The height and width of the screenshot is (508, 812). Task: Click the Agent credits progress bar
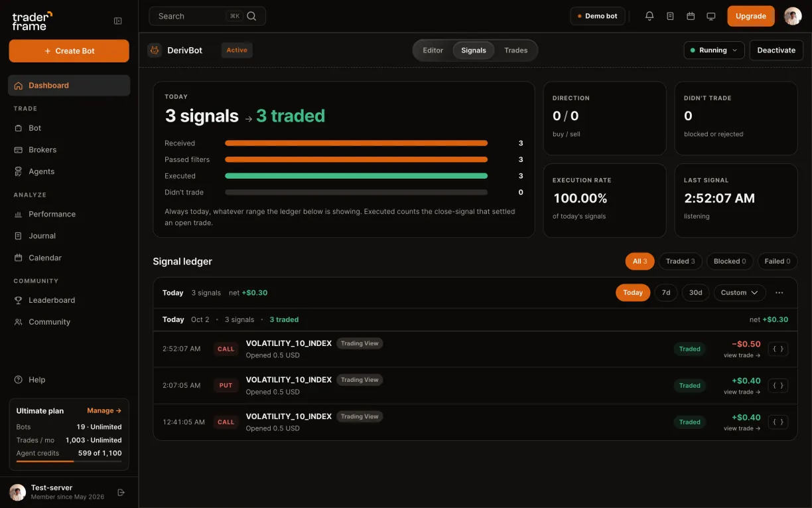pos(69,462)
